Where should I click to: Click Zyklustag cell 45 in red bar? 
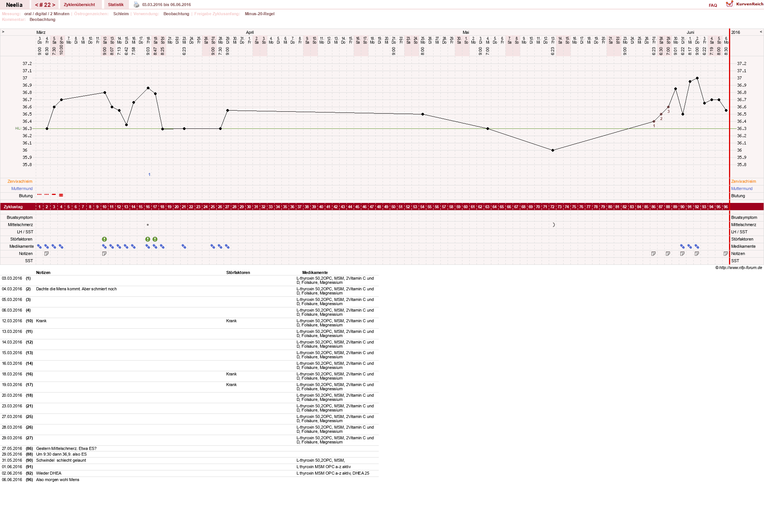pyautogui.click(x=357, y=207)
